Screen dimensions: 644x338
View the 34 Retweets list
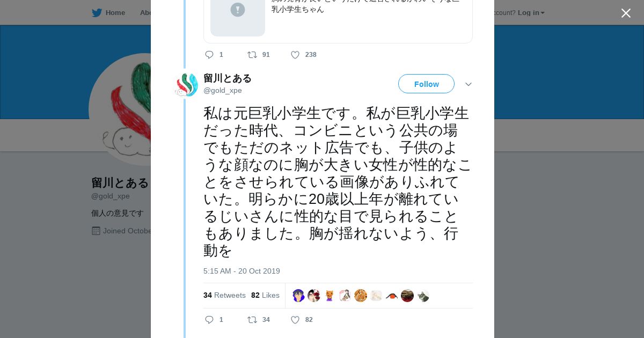(224, 296)
